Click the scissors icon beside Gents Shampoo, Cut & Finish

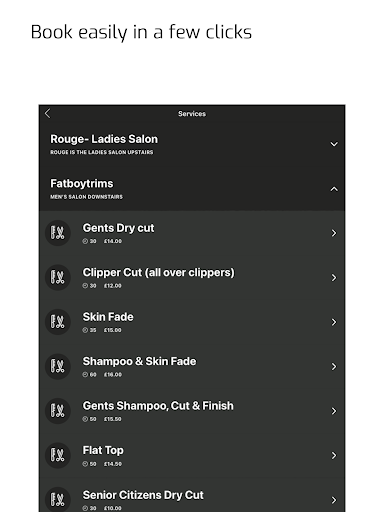click(x=58, y=411)
